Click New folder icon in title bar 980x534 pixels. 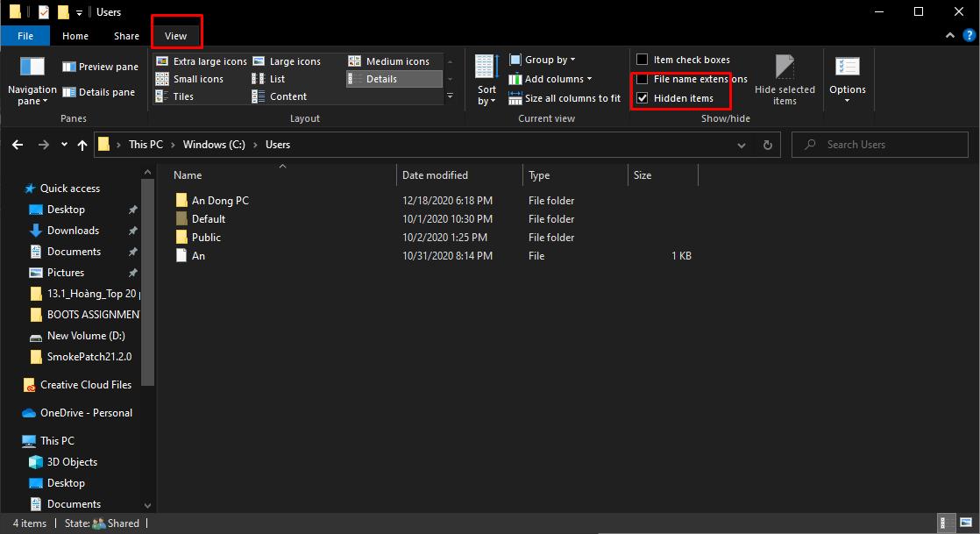coord(63,12)
